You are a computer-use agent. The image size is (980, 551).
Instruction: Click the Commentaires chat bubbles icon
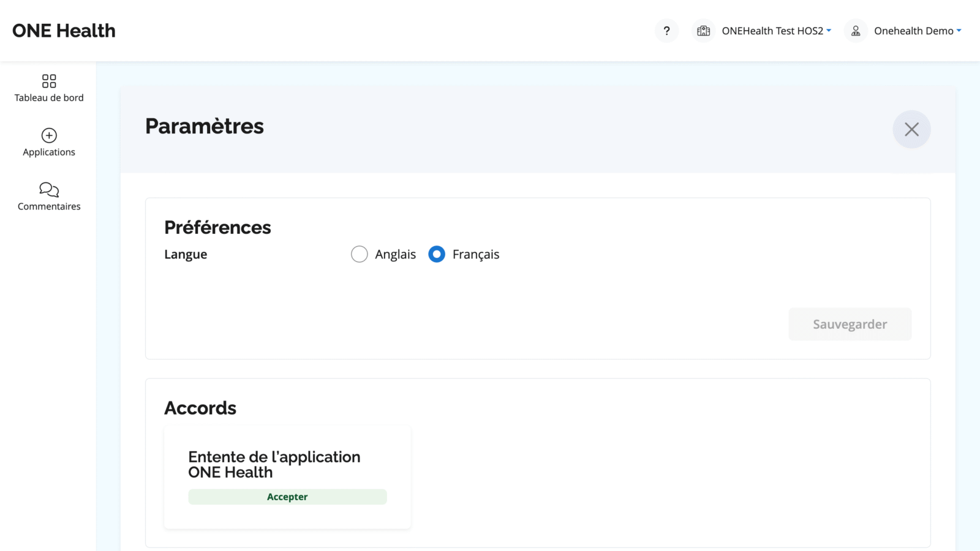pos(49,190)
